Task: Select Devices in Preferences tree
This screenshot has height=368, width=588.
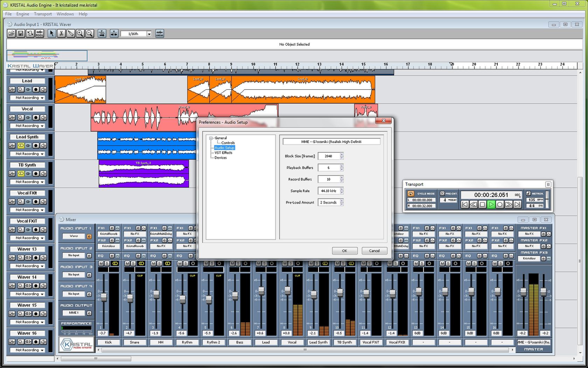Action: coord(220,158)
